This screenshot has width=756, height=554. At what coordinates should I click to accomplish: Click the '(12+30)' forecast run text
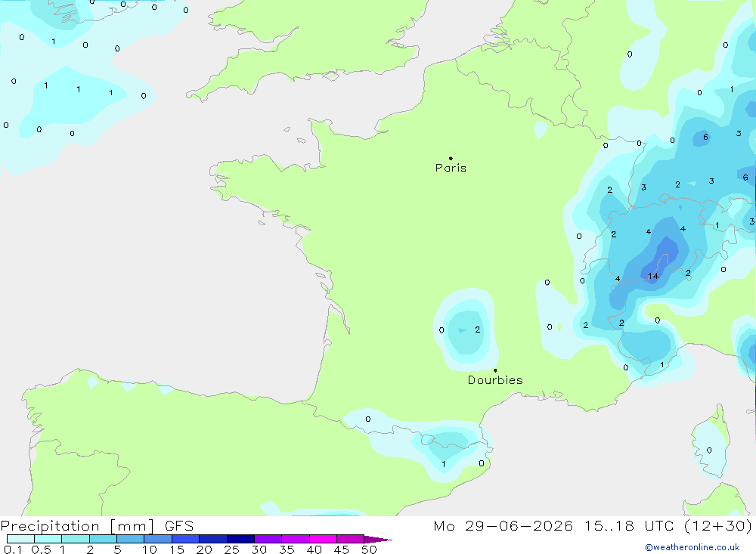pos(718,526)
